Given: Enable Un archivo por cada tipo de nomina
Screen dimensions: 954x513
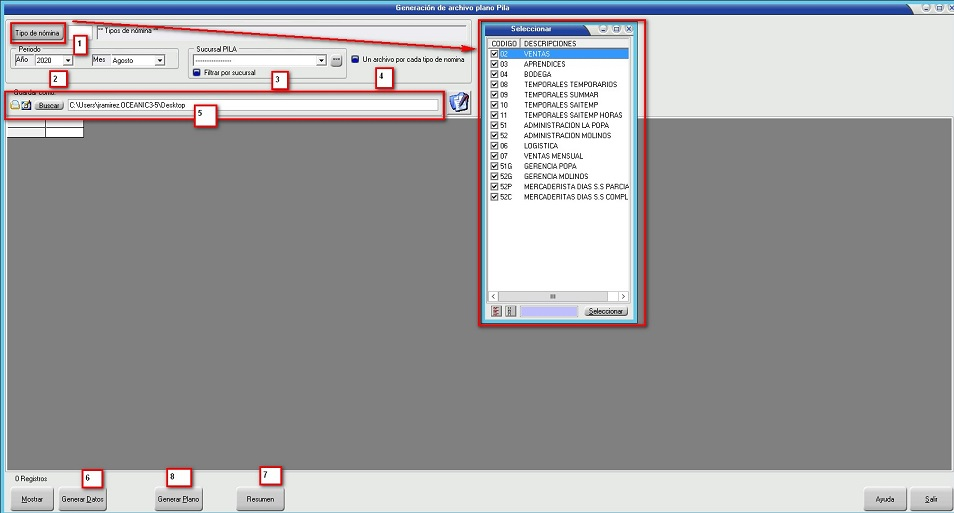Looking at the screenshot, I should [355, 60].
